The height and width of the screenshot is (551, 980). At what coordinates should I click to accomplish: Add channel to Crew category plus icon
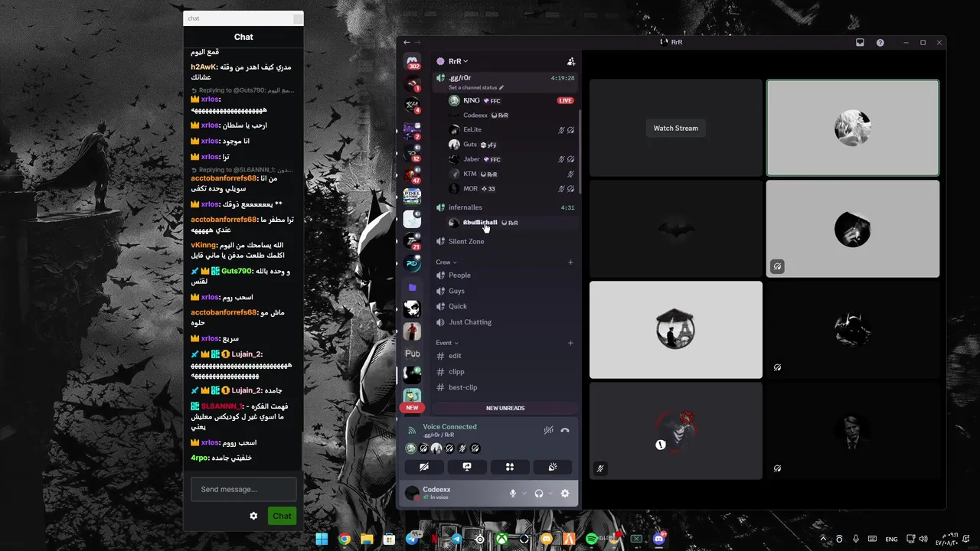(570, 262)
